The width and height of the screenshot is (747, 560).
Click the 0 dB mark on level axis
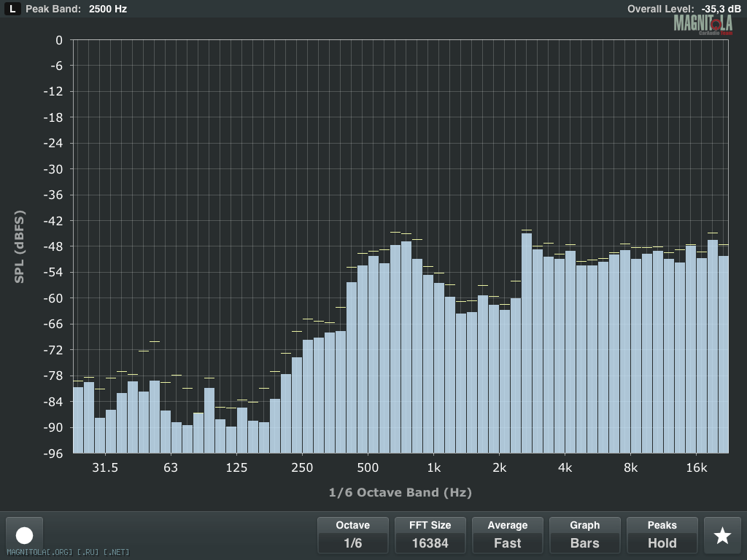(x=59, y=40)
